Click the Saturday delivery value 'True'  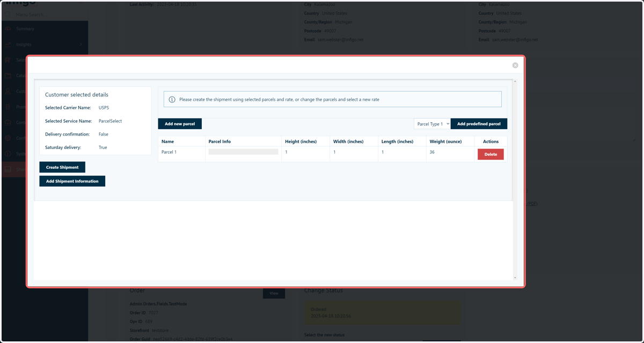[x=103, y=147]
